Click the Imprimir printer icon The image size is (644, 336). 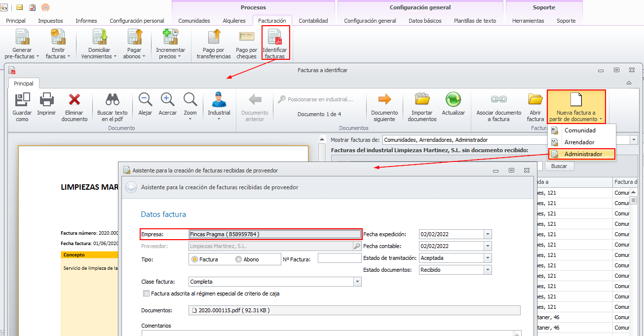(x=47, y=100)
